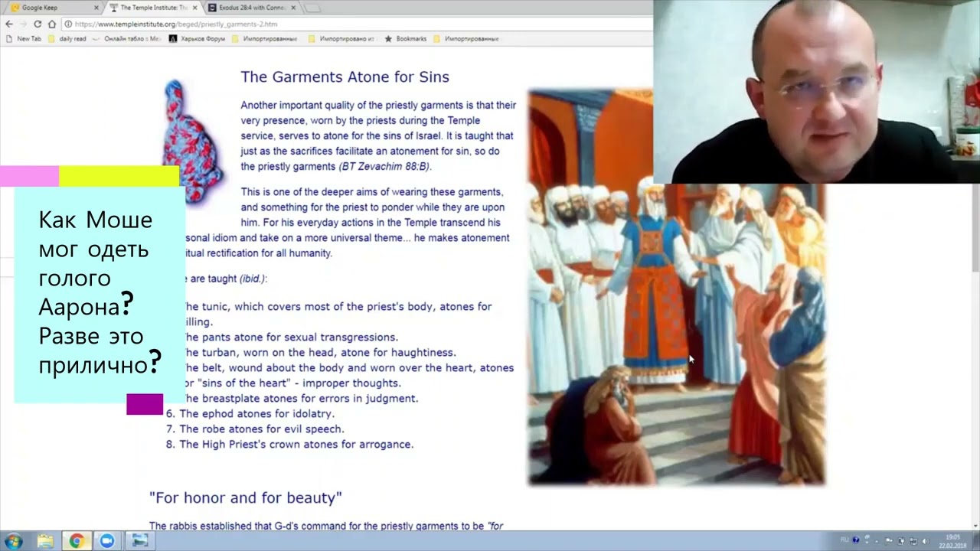
Task: Open the Bookmarks star folder
Action: (406, 38)
